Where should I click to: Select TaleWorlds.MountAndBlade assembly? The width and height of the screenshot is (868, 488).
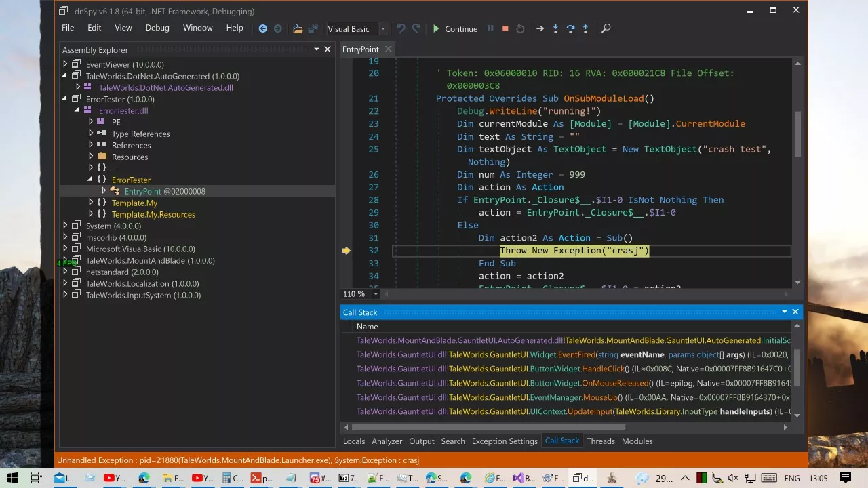(151, 260)
